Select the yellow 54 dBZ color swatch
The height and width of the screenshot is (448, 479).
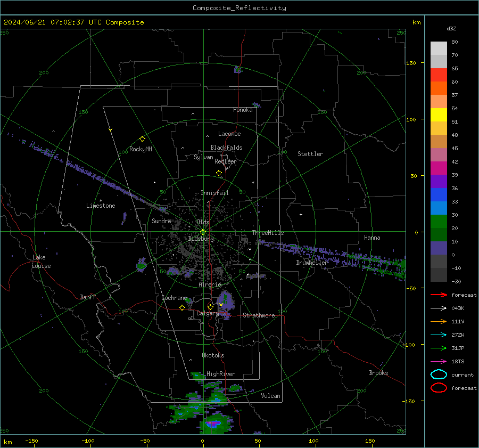click(x=439, y=115)
